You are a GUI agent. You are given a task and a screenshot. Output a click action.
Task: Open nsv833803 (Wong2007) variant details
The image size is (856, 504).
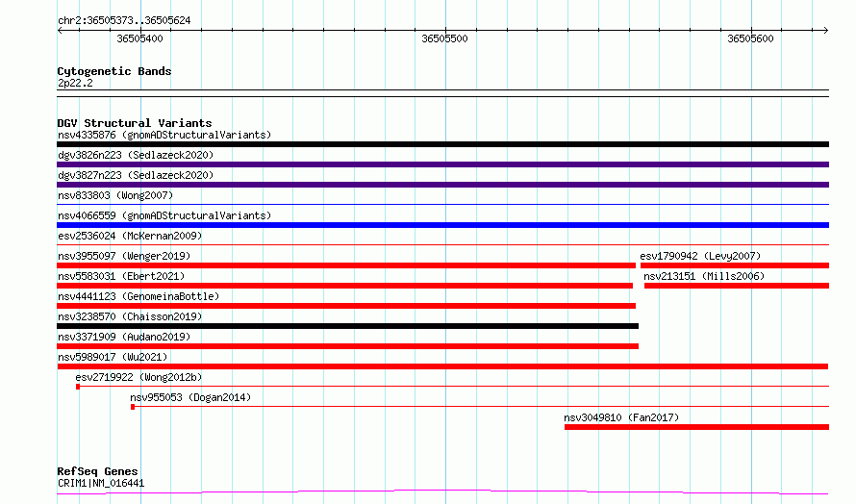pyautogui.click(x=115, y=195)
